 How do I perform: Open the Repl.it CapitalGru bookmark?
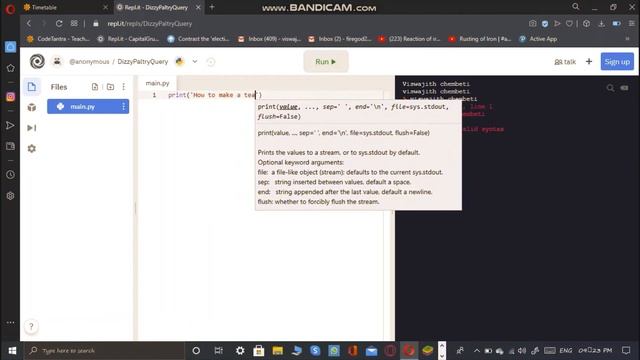[x=128, y=39]
